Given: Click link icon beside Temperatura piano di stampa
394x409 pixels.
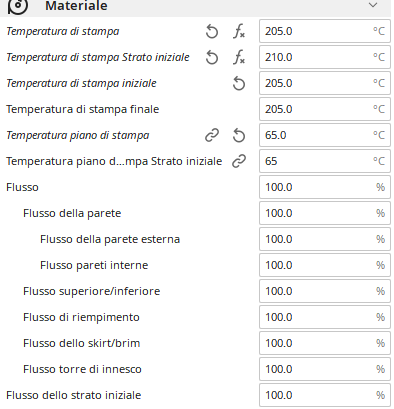Looking at the screenshot, I should pyautogui.click(x=212, y=136).
